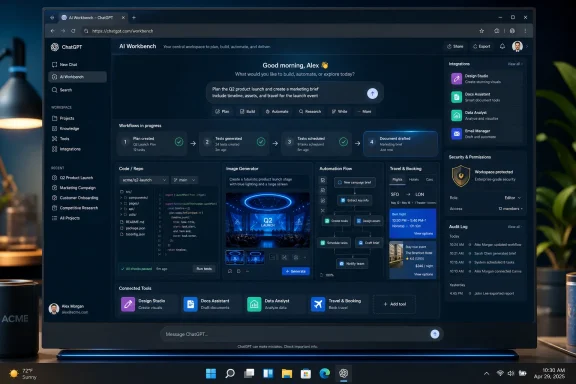576x384 pixels.
Task: Open the profile avatar at top right
Action: [x=517, y=46]
